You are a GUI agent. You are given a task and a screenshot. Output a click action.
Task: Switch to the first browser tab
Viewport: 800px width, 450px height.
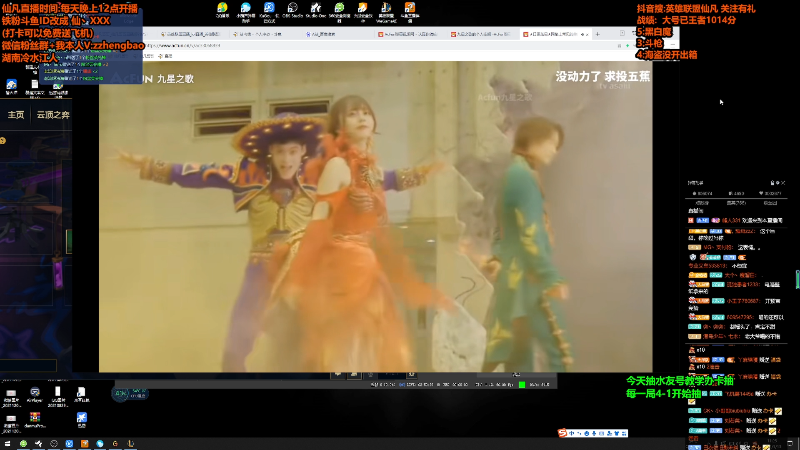(189, 34)
